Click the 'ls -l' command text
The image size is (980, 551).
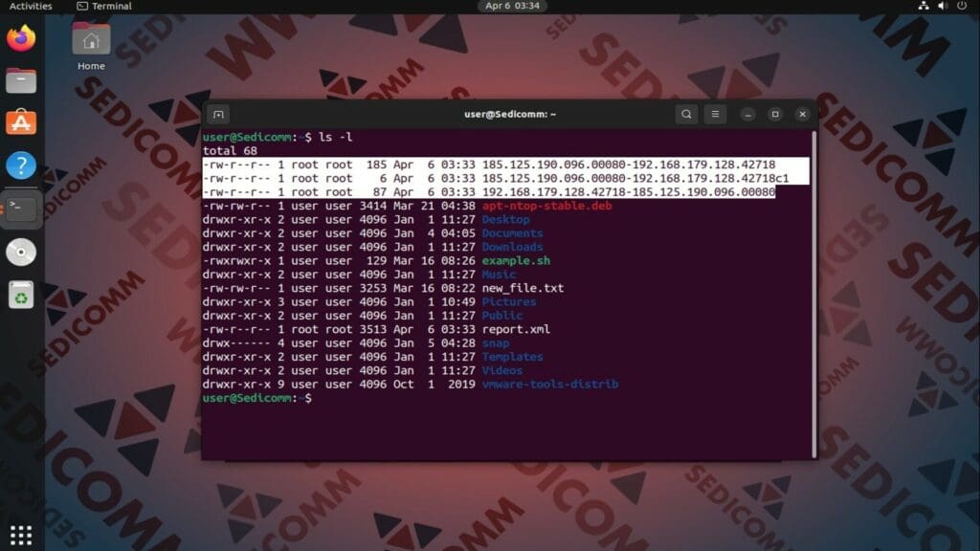pyautogui.click(x=336, y=137)
